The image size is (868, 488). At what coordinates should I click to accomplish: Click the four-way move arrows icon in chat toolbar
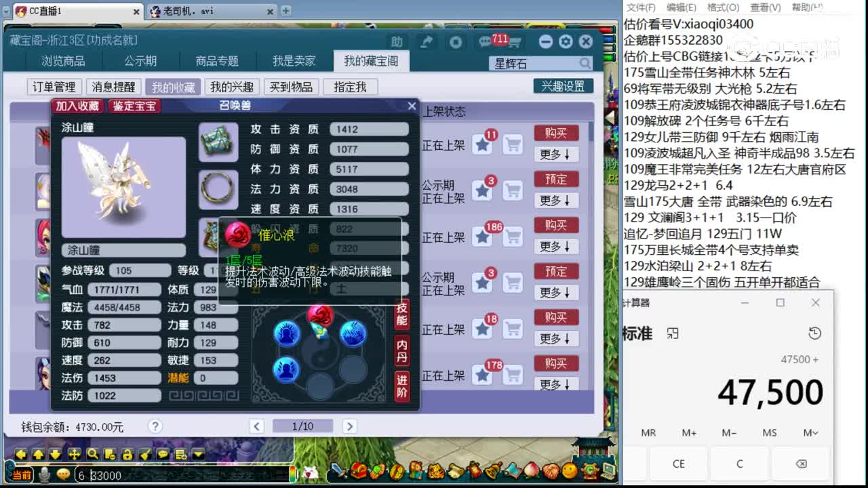coord(74,454)
